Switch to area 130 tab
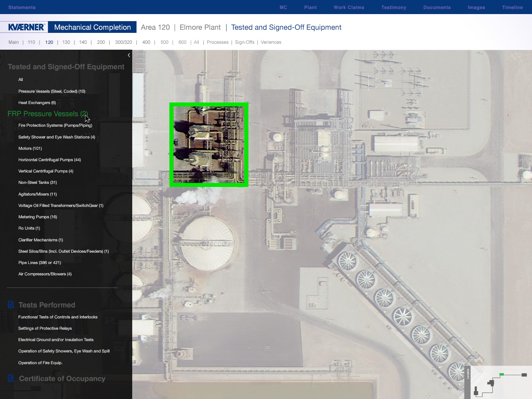Screen dimensions: 532x399 tap(66, 42)
